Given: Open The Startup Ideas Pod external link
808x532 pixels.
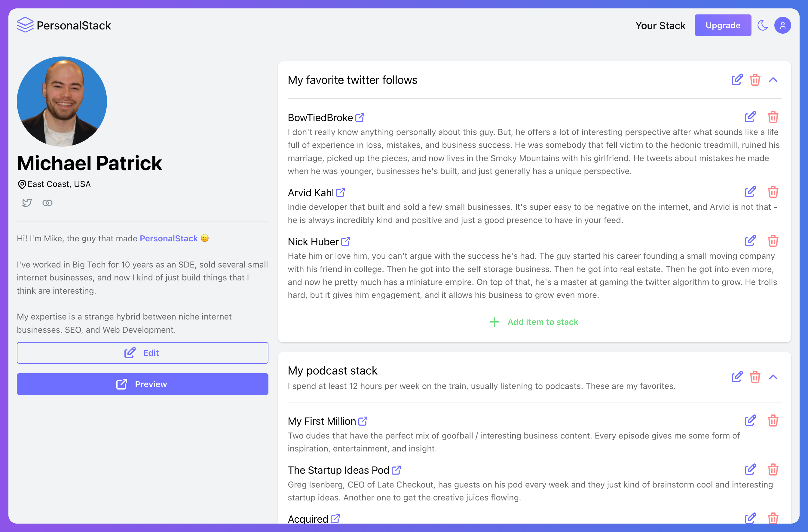Looking at the screenshot, I should click(396, 470).
